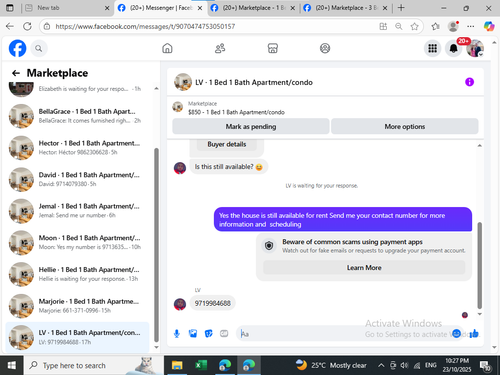500x375 pixels.
Task: Open the Edge Copilot icon
Action: pos(489,26)
